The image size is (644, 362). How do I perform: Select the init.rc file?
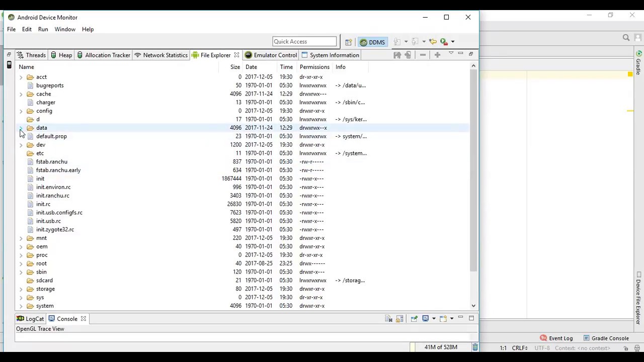click(43, 204)
